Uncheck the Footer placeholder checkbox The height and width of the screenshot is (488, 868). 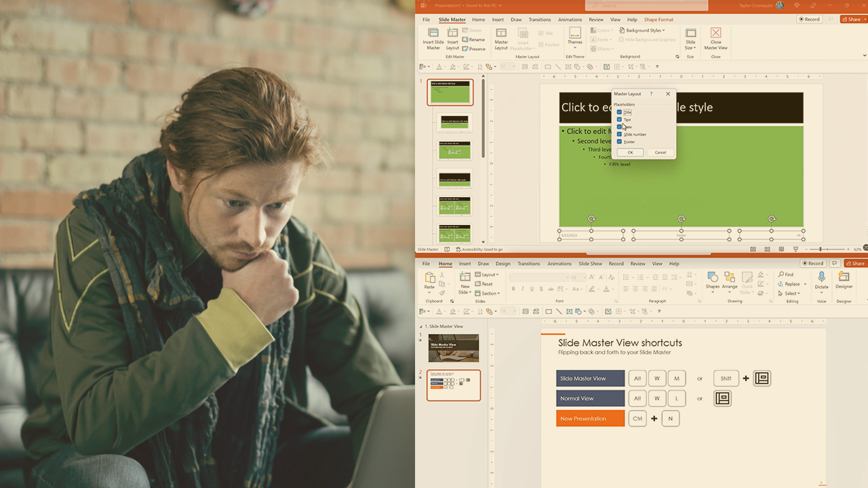(x=619, y=142)
